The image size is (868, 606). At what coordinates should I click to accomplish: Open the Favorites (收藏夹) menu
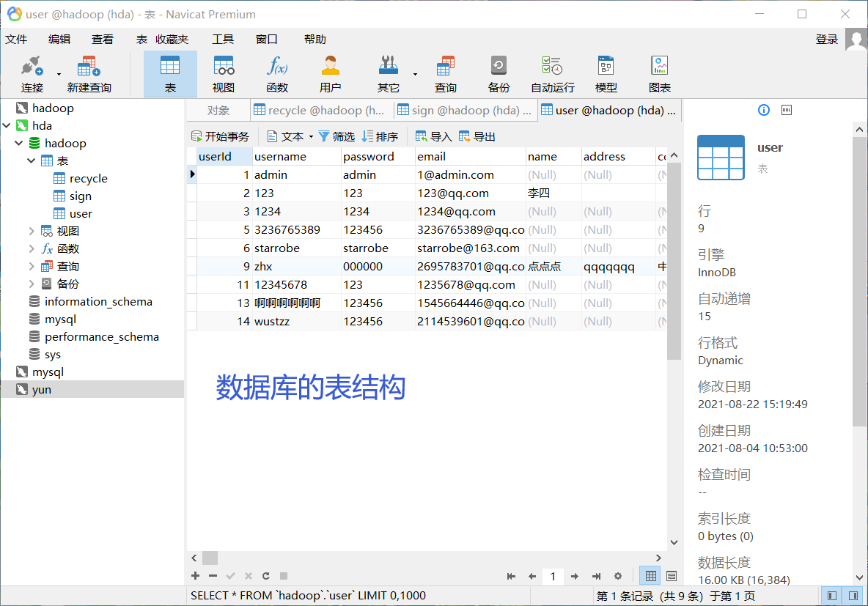(172, 40)
